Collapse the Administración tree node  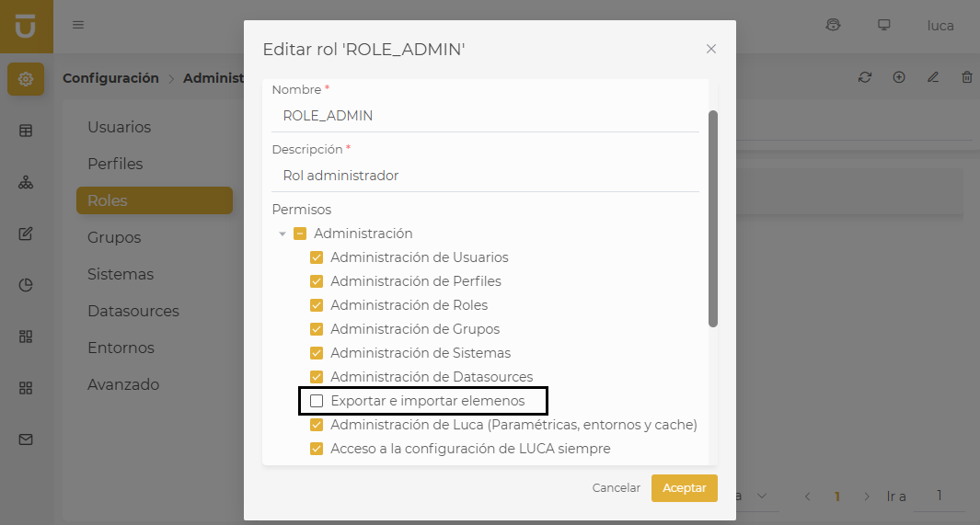click(282, 234)
